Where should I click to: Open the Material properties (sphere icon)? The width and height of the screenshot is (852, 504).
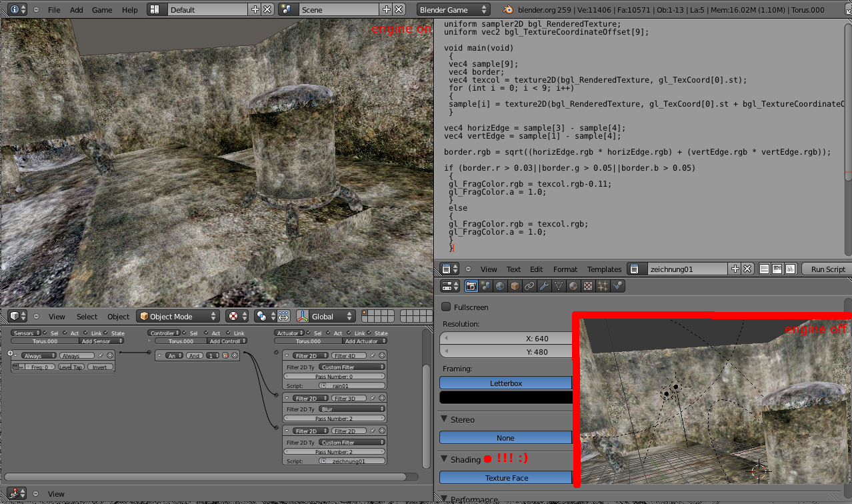[575, 285]
